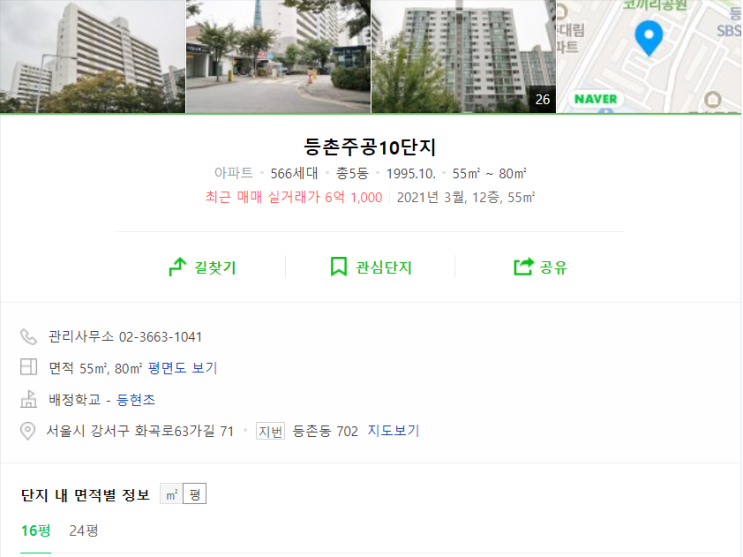Image resolution: width=743 pixels, height=557 pixels.
Task: Click the bookmark icon for 관심단지
Action: click(338, 266)
